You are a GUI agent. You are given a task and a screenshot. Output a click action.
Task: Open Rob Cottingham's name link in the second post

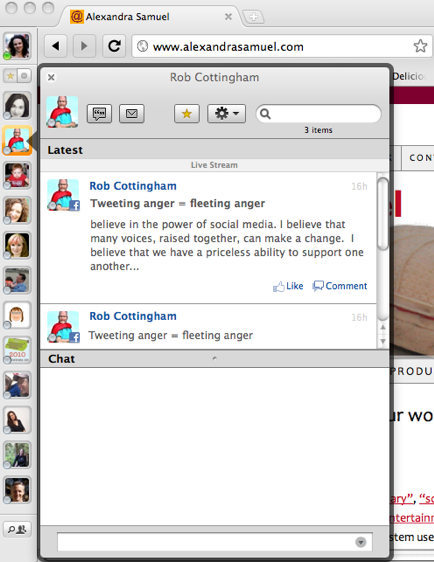pos(133,316)
